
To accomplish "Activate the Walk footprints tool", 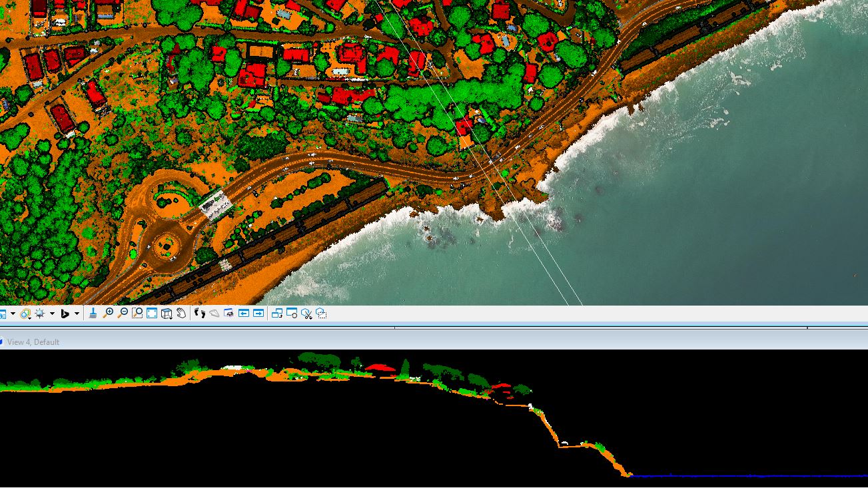I will (199, 314).
